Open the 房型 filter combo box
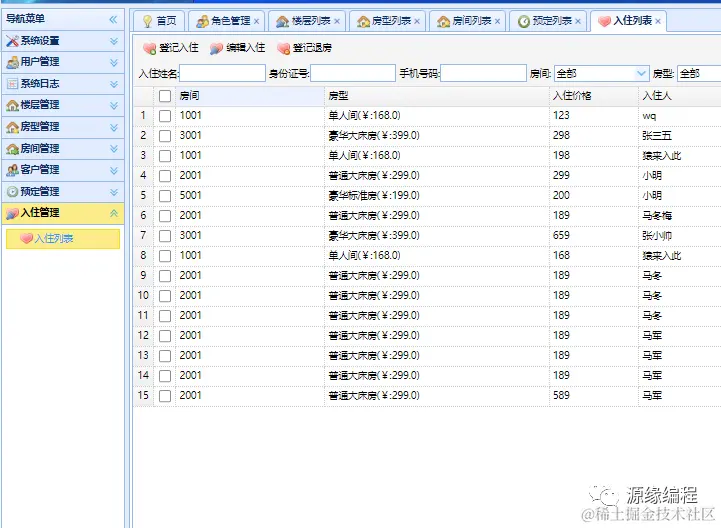 point(699,74)
